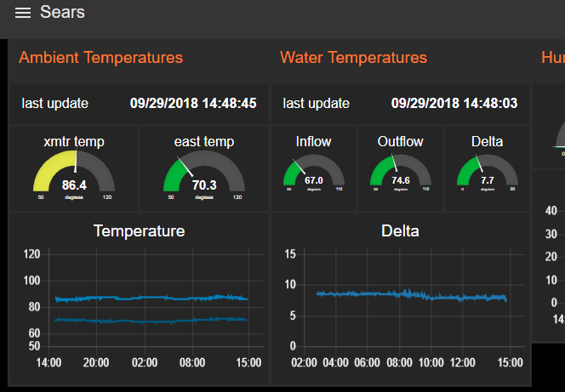
Task: Click the 70.3 east temp reading
Action: click(204, 185)
